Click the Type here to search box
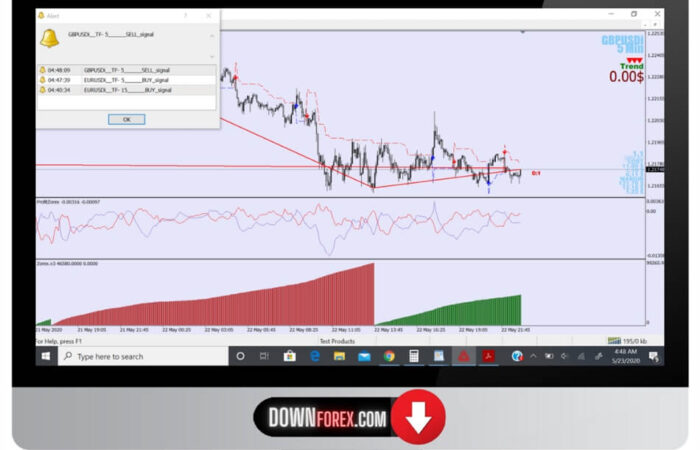700x450 pixels. coord(143,356)
